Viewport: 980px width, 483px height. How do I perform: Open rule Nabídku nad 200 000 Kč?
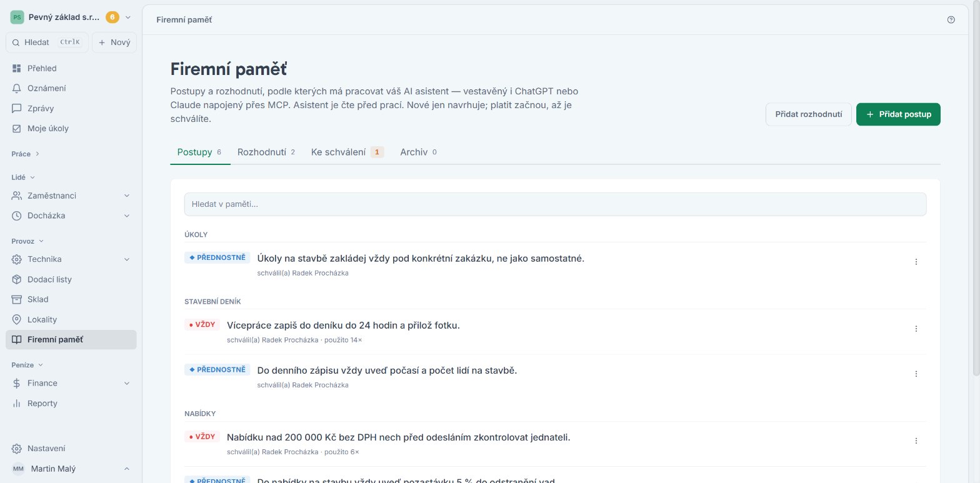click(399, 437)
